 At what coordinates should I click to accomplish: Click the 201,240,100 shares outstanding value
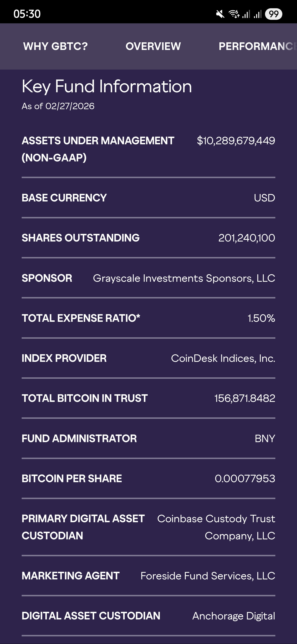pos(246,238)
